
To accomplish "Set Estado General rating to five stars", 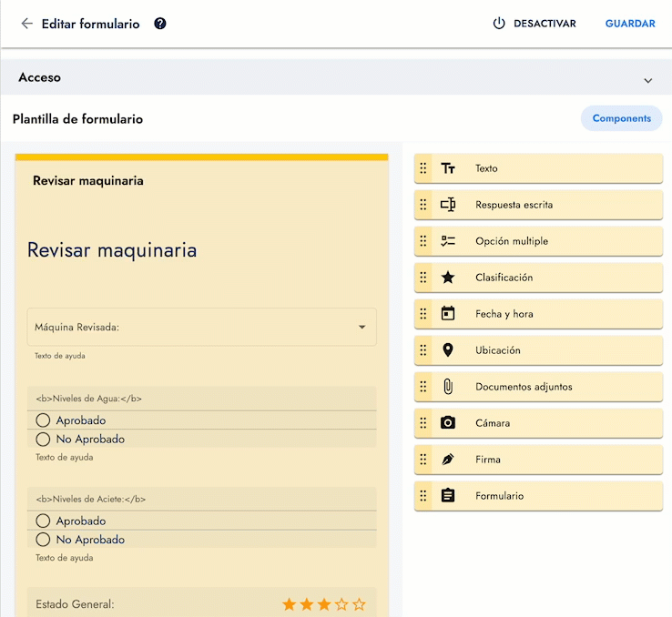I will tap(359, 604).
